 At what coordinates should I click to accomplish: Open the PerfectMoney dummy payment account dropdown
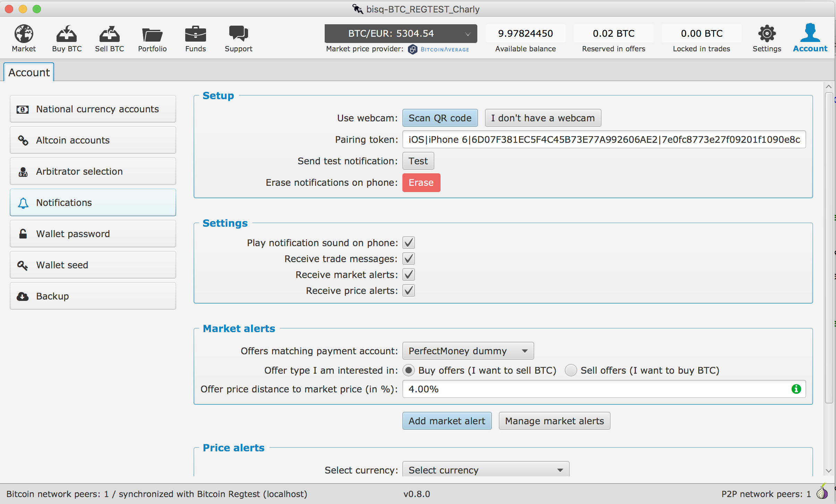[468, 351]
